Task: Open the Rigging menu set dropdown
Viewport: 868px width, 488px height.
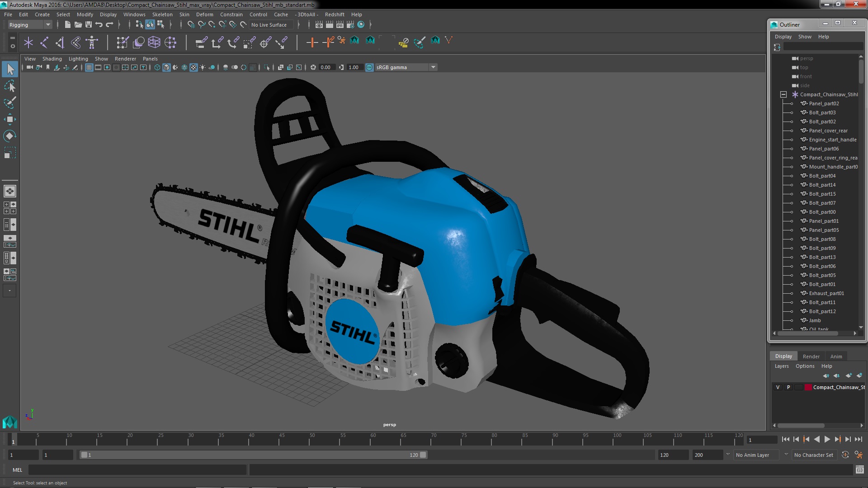Action: (x=30, y=25)
